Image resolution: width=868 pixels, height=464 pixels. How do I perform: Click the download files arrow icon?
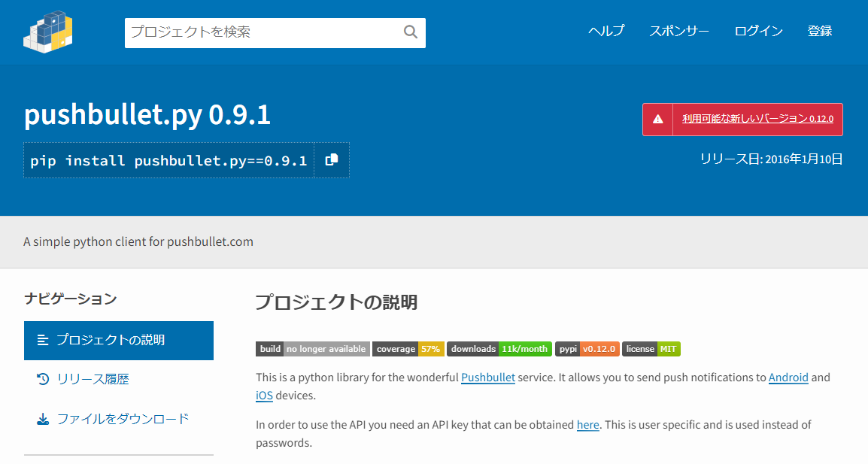point(43,419)
